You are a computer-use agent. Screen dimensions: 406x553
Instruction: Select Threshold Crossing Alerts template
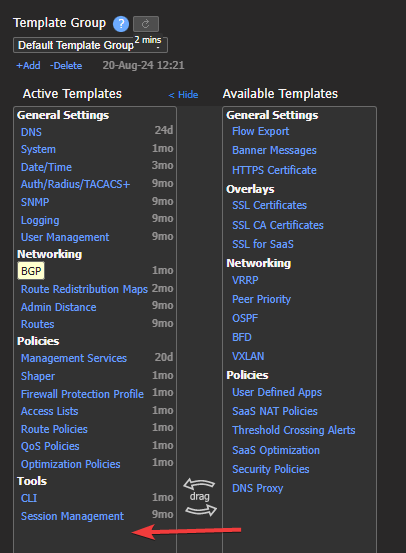tap(293, 430)
